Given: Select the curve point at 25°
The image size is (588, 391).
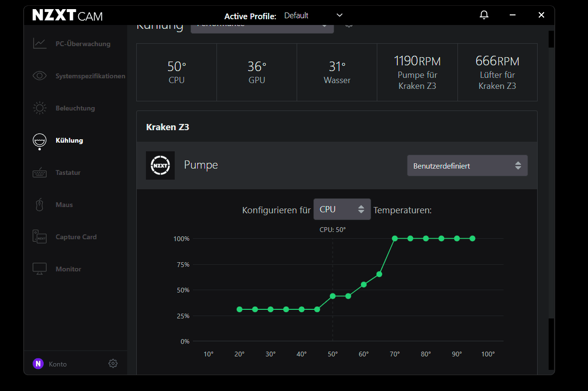Looking at the screenshot, I should tap(255, 309).
